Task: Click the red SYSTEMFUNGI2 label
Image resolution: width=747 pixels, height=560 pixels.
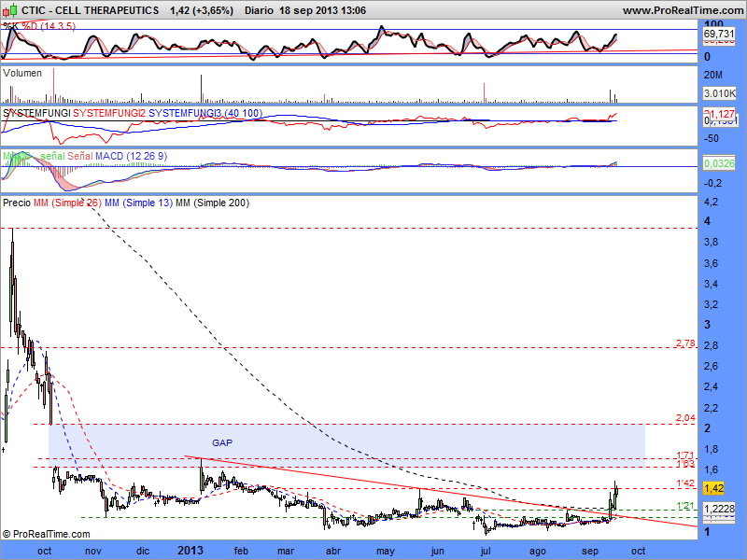Action: click(109, 113)
